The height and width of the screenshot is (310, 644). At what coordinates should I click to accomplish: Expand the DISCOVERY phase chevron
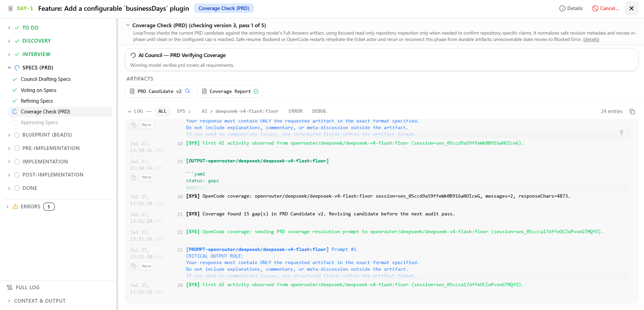[x=9, y=41]
